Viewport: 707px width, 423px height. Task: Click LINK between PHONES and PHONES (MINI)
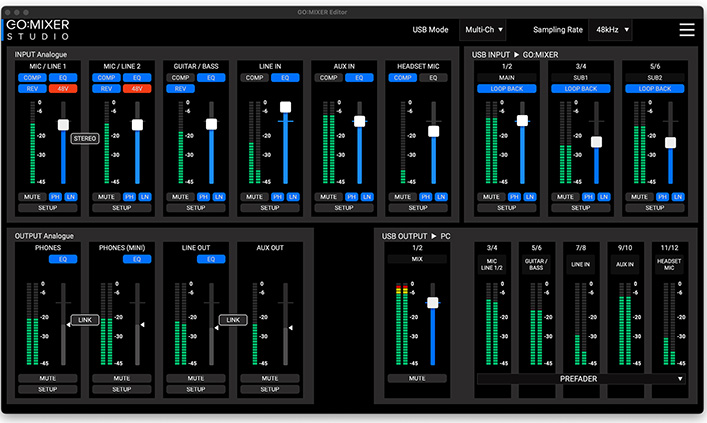pos(85,320)
